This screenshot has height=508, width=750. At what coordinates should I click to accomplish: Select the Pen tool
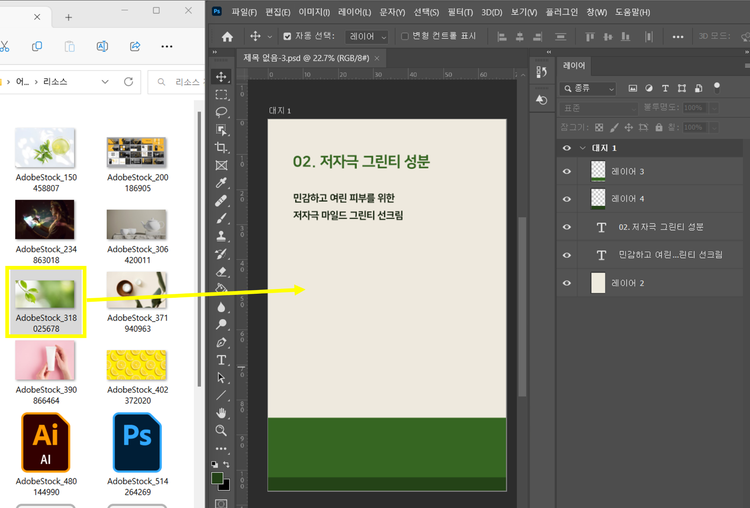pos(221,342)
